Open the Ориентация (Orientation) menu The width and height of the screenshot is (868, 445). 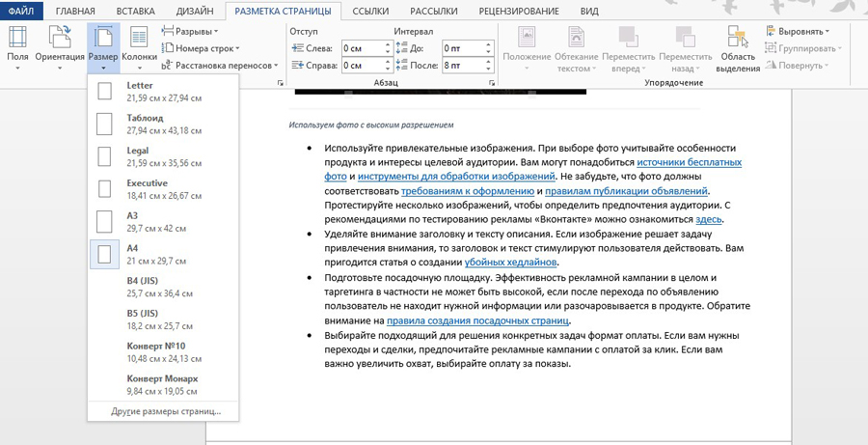pyautogui.click(x=59, y=47)
